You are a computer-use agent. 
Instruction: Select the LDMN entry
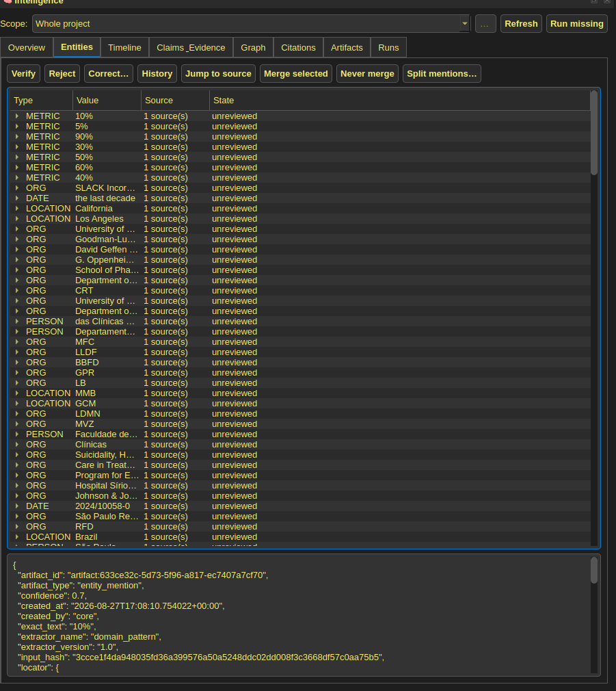[88, 414]
